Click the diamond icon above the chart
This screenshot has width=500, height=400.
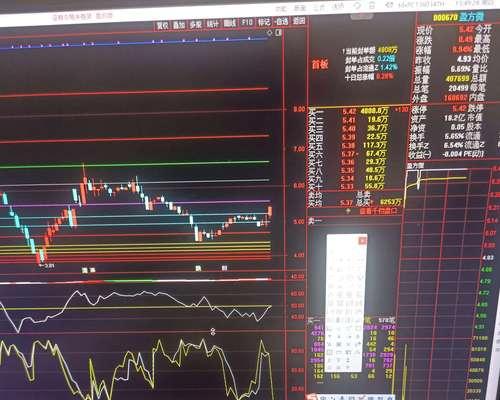[270, 32]
